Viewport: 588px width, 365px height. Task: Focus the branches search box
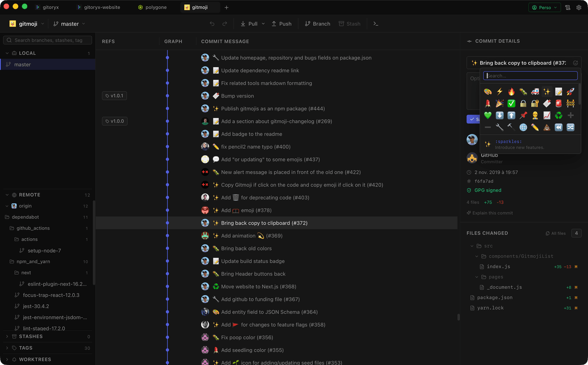[x=48, y=40]
